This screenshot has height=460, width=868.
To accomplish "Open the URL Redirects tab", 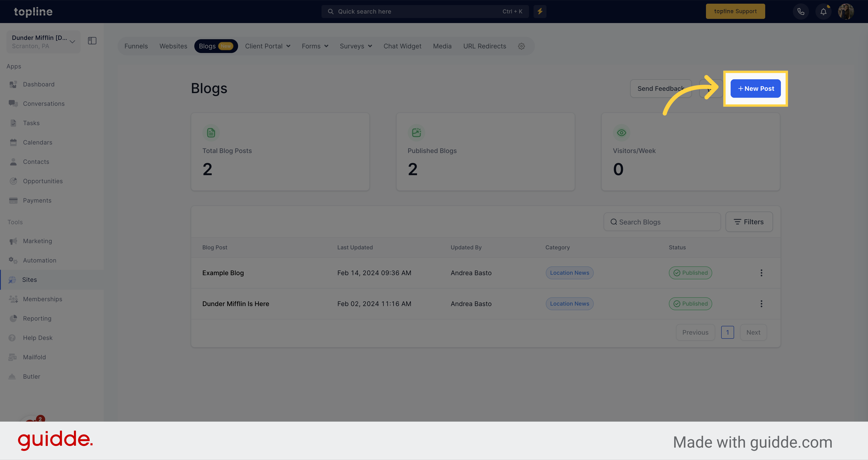I will pos(484,46).
